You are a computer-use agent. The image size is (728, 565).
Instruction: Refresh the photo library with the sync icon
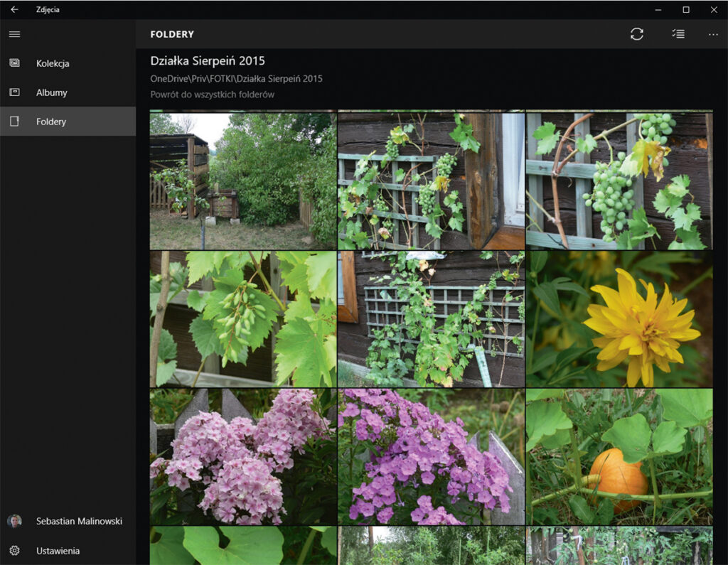tap(638, 33)
